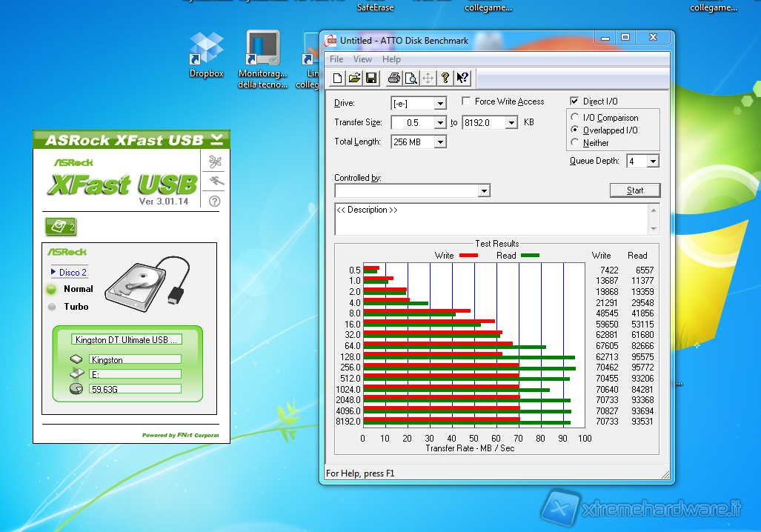Screen dimensions: 761x532
Task: Open the View menu
Action: [x=362, y=59]
